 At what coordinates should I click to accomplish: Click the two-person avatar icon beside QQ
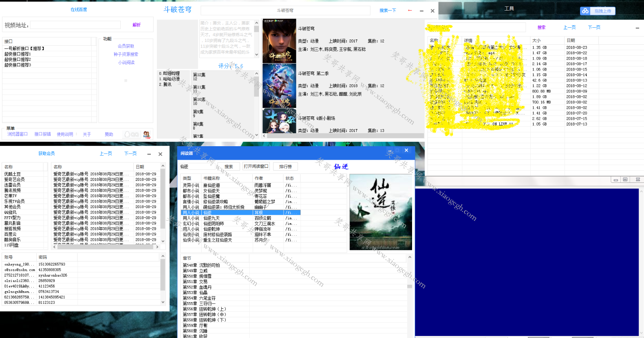click(146, 134)
